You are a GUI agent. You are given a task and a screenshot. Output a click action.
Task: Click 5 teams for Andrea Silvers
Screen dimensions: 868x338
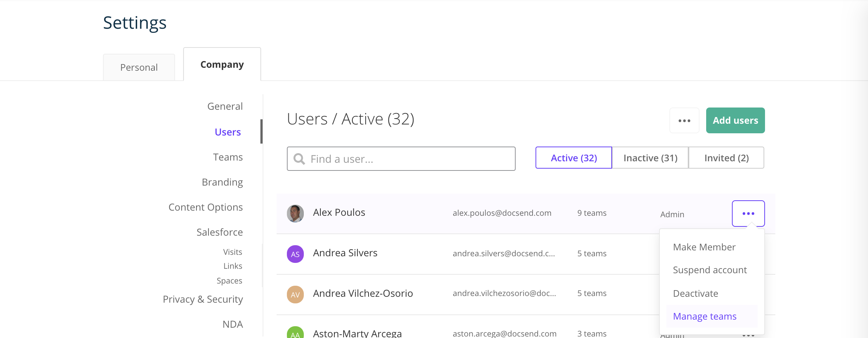point(592,253)
